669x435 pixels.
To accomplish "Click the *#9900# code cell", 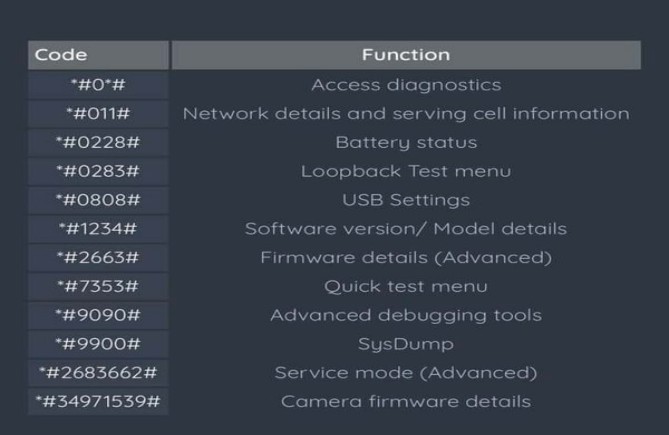I will 99,344.
